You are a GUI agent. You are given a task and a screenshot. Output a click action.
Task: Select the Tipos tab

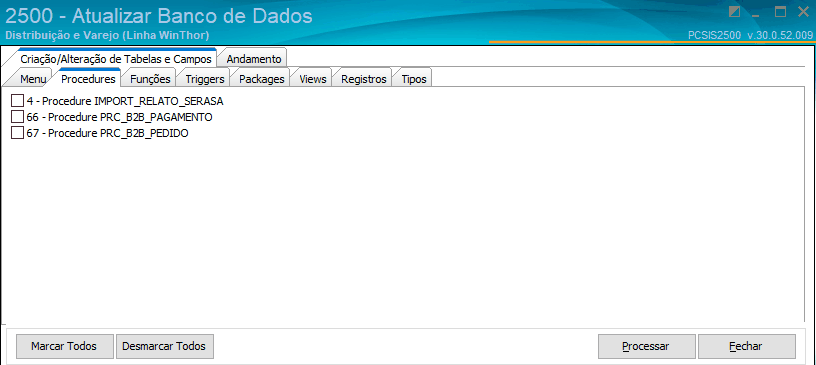pos(414,79)
